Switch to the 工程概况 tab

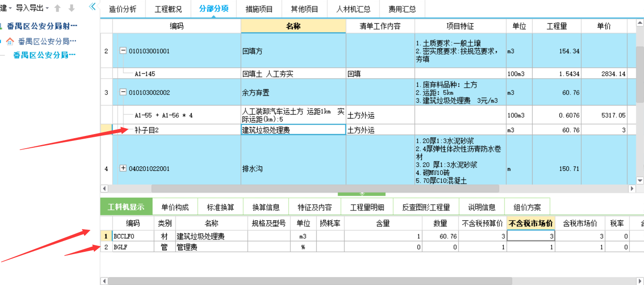click(168, 9)
